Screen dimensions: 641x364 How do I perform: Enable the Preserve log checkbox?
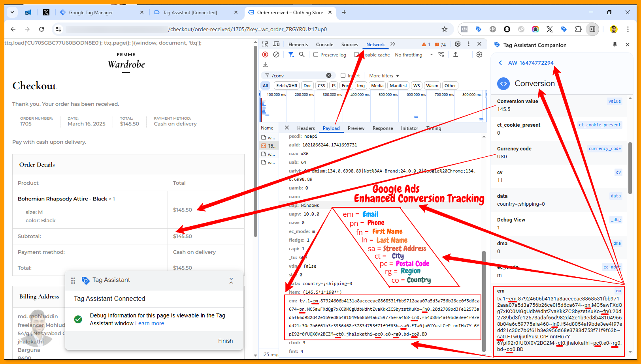point(316,55)
